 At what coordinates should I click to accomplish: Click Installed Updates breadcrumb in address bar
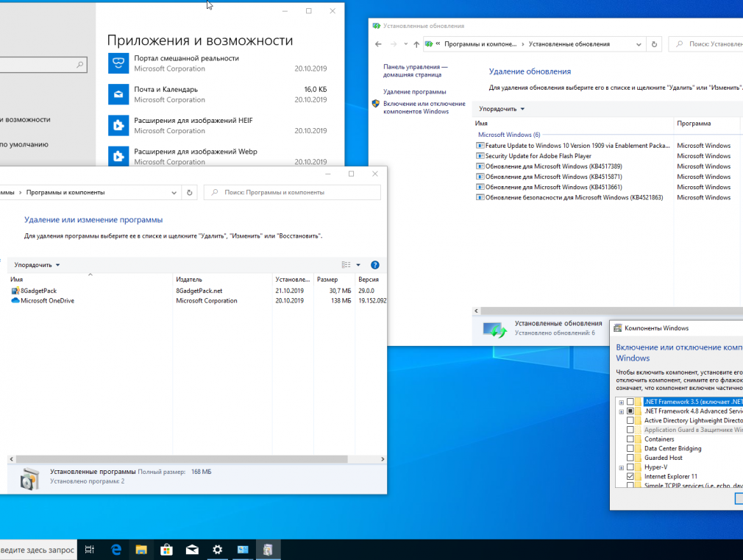tap(569, 44)
